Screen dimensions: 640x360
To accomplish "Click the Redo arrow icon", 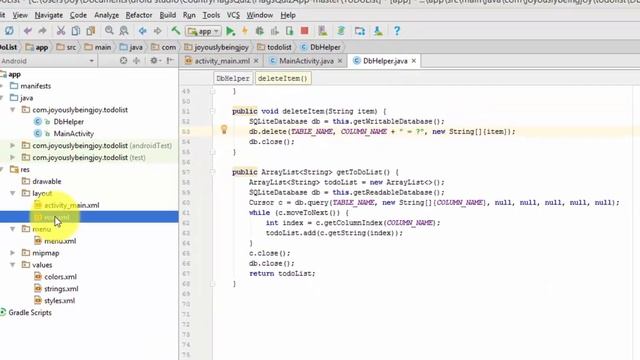I will pyautogui.click(x=42, y=31).
